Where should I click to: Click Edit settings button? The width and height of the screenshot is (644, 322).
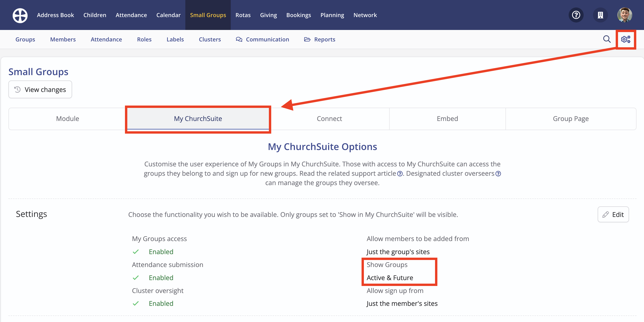613,215
